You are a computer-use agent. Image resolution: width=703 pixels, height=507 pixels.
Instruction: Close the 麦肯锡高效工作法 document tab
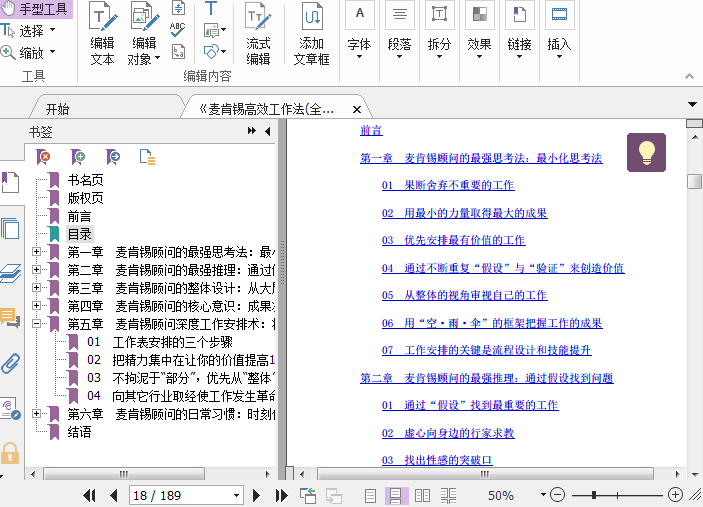(x=357, y=109)
